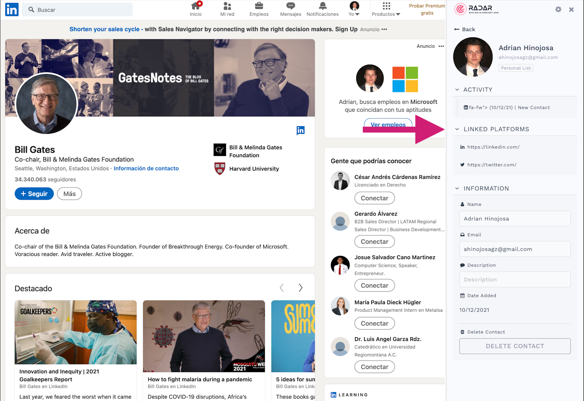
Task: Click Adrian Hinojosa contact photo
Action: point(473,57)
